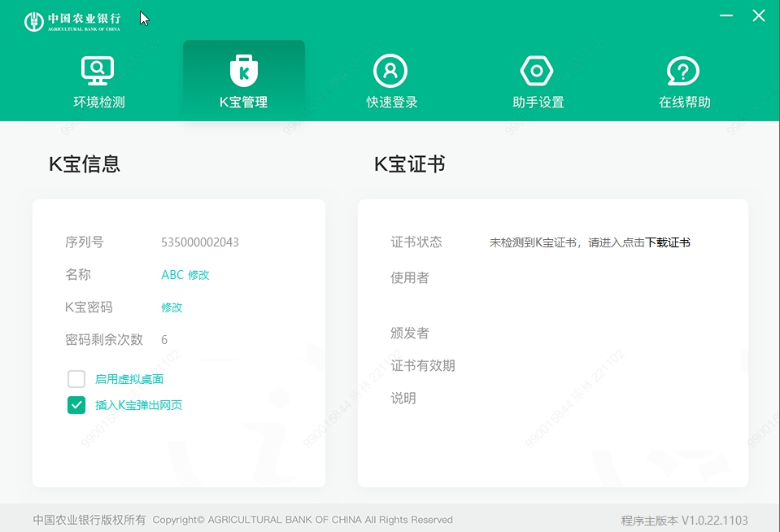Open the 助手设置 hexagon settings icon
Screen dimensions: 780x532
(537, 71)
